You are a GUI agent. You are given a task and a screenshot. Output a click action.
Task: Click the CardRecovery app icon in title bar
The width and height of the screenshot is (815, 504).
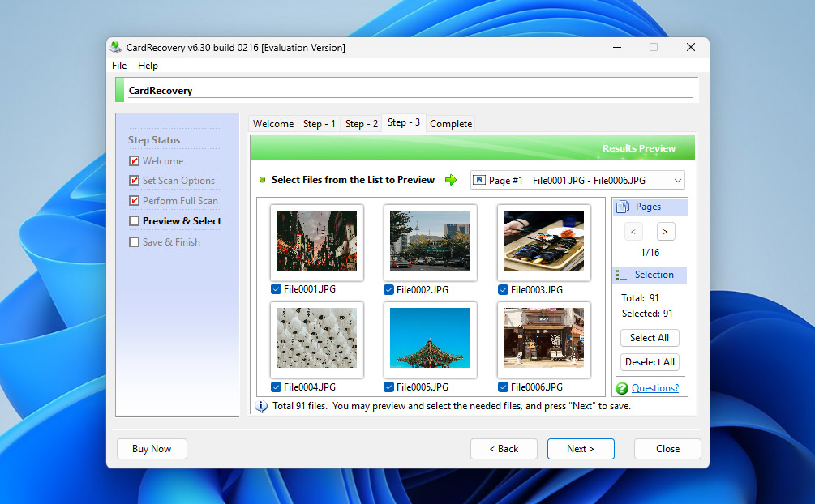[116, 48]
